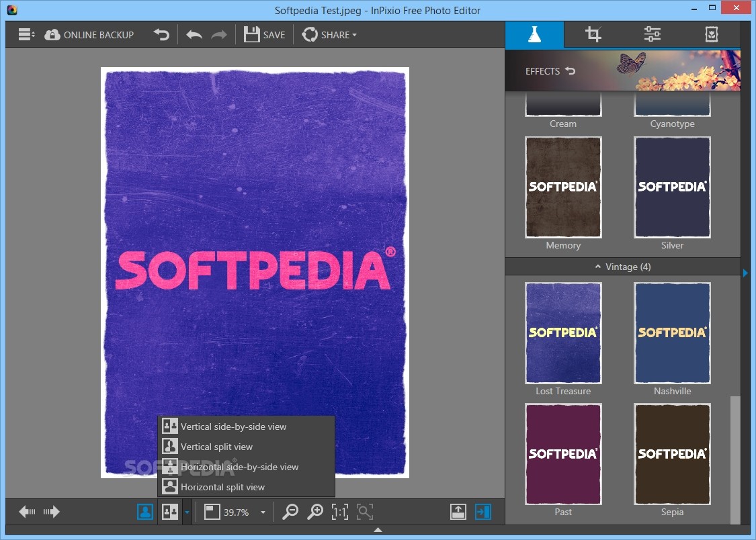
Task: Choose Vertical side-by-side view
Action: coord(247,426)
